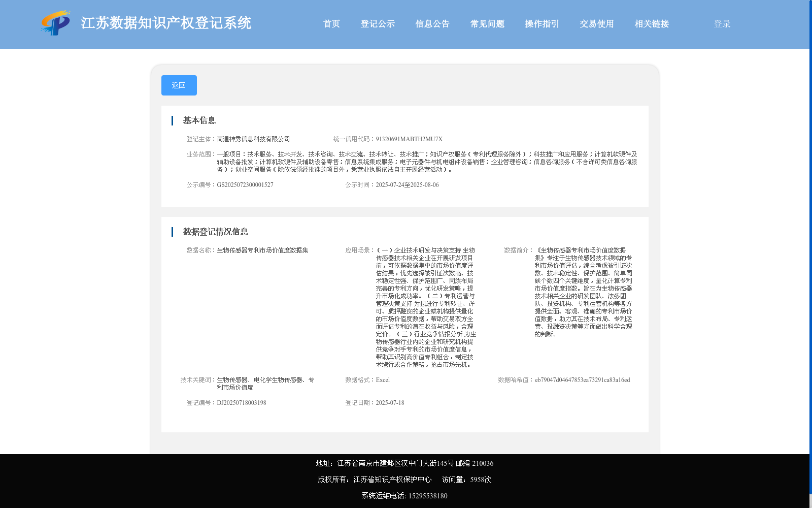Click the data format value Excel

click(383, 380)
